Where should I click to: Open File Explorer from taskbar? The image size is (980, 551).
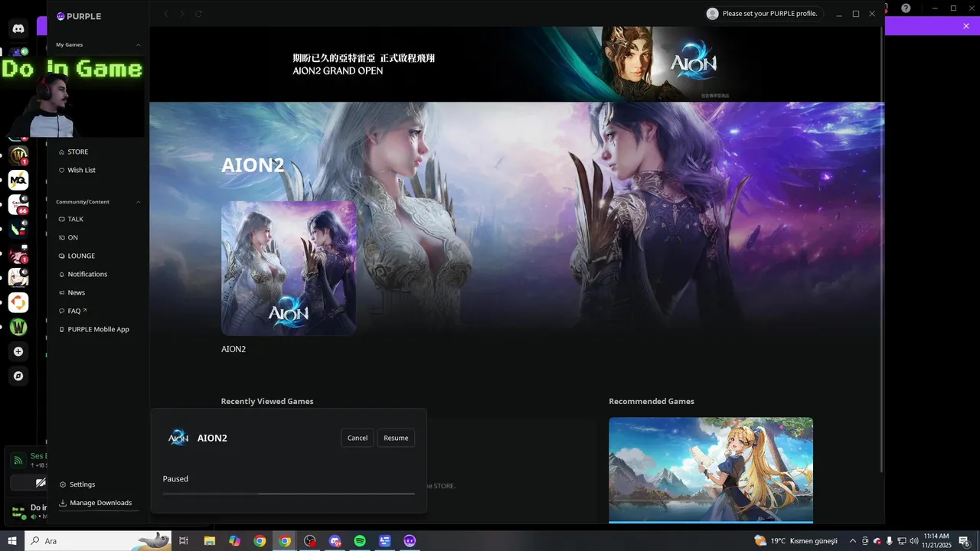pyautogui.click(x=209, y=541)
